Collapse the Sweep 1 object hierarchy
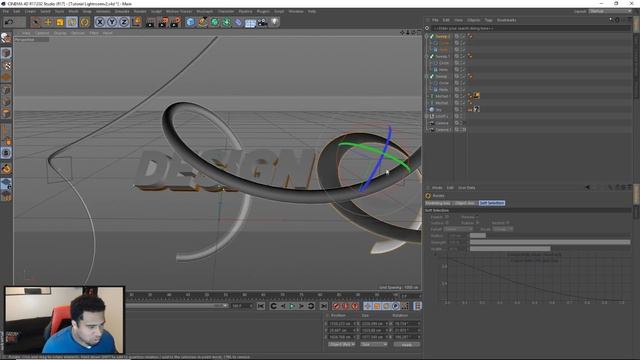 [x=427, y=56]
